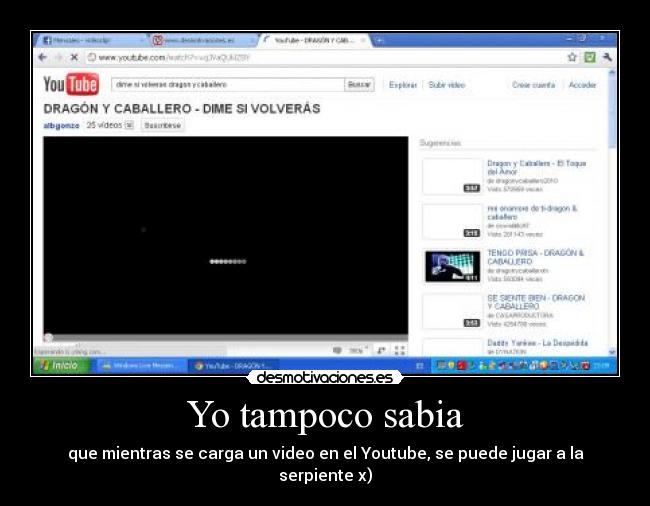The width and height of the screenshot is (650, 506).
Task: Click the page vertical scrollbar thumb
Action: [612, 111]
